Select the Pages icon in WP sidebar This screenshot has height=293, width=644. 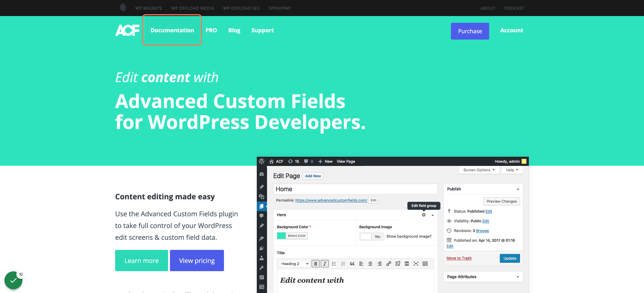[x=262, y=206]
